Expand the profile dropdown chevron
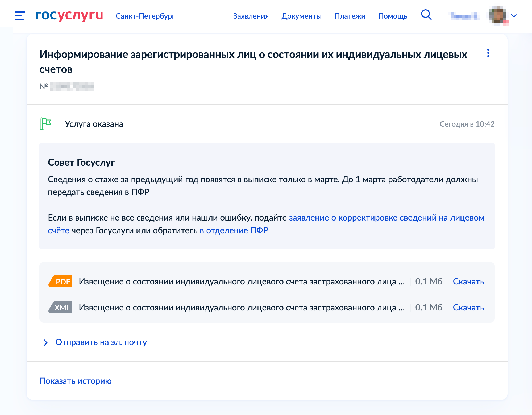The height and width of the screenshot is (415, 532). click(x=514, y=16)
